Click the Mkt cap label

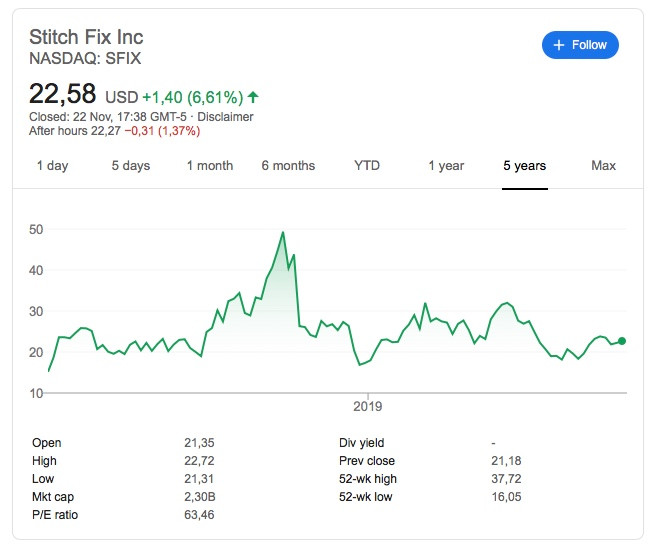tap(53, 497)
